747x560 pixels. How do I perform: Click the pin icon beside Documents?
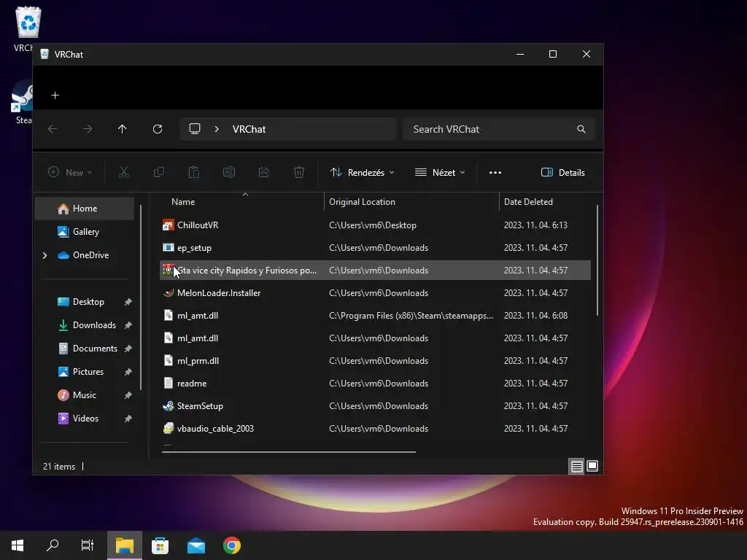pos(128,349)
